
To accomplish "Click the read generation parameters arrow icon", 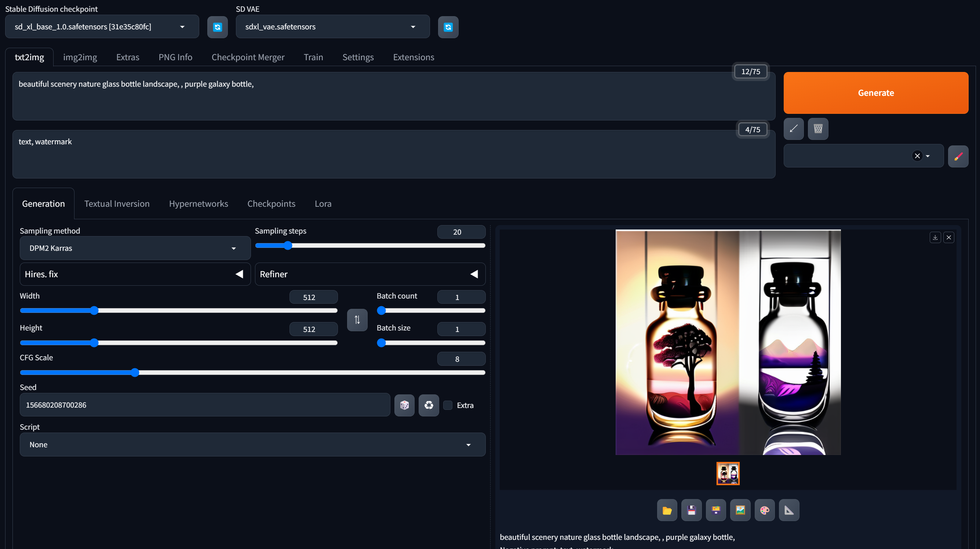I will tap(793, 129).
